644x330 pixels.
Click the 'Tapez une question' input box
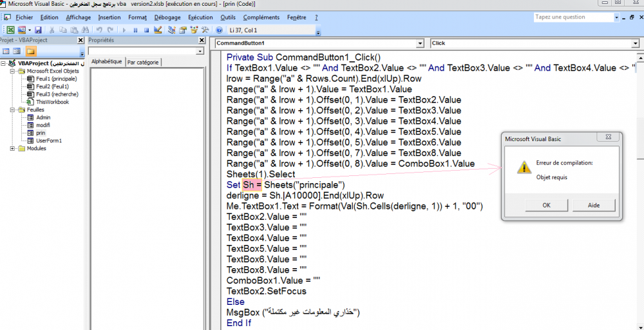click(x=573, y=17)
